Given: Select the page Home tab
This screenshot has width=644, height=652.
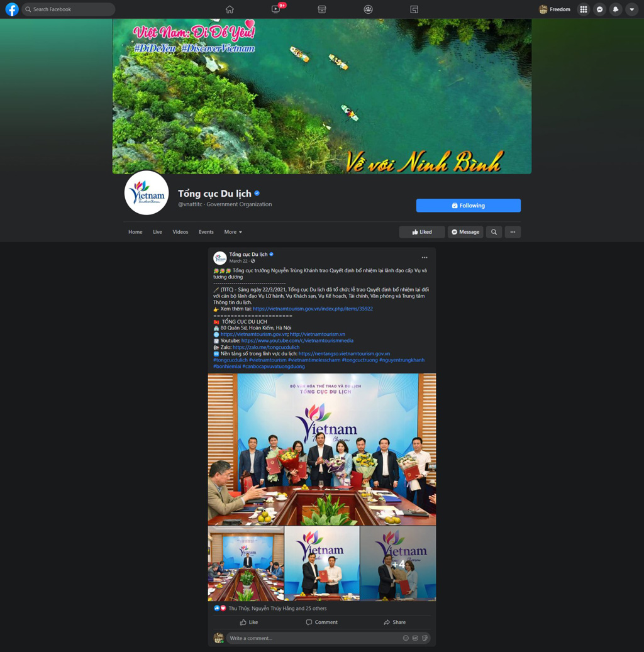Looking at the screenshot, I should tap(135, 232).
